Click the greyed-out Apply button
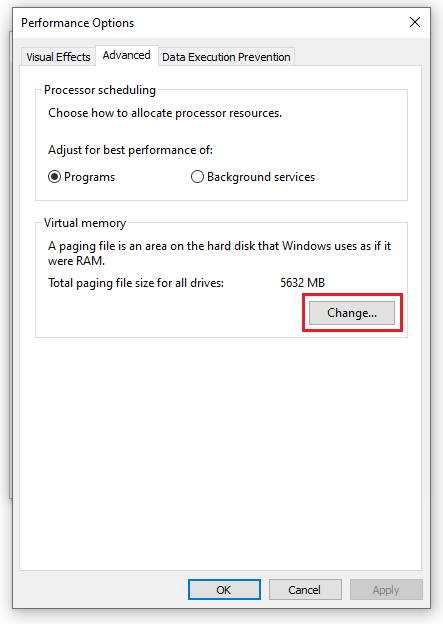 click(386, 589)
